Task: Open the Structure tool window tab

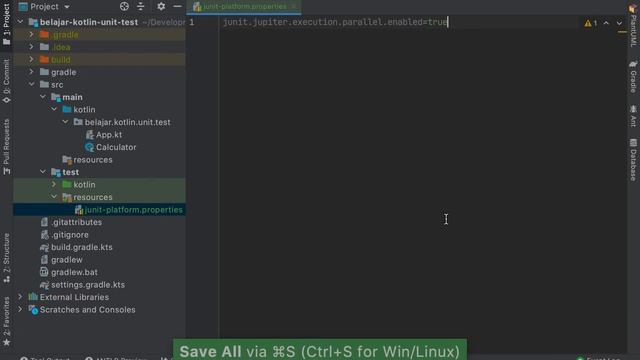Action: [x=7, y=258]
